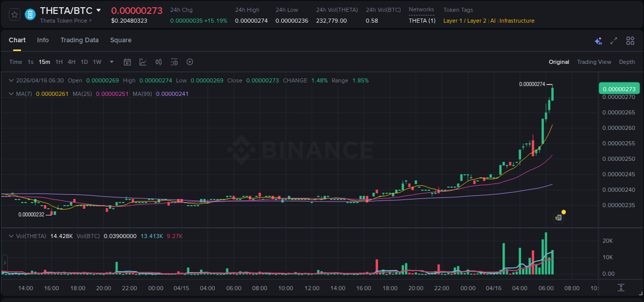Click the Vol(BTC) value 0.03900000
This screenshot has height=302, width=644.
click(x=120, y=236)
